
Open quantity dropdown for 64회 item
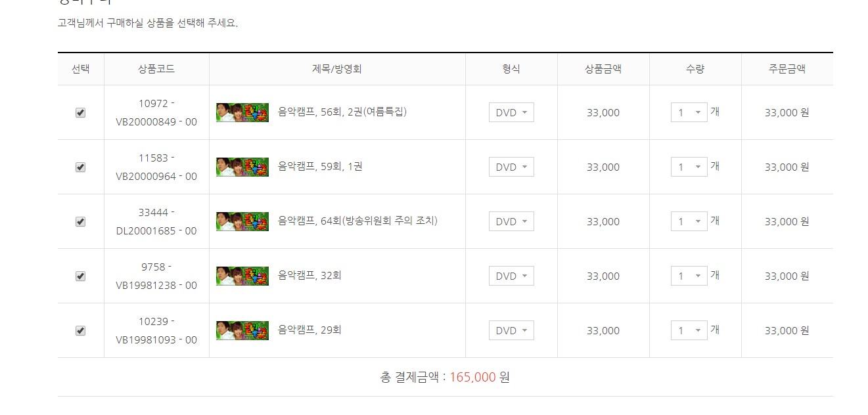tap(689, 221)
